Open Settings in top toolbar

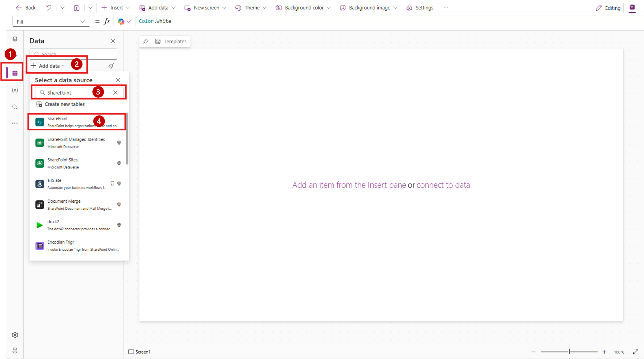point(420,8)
